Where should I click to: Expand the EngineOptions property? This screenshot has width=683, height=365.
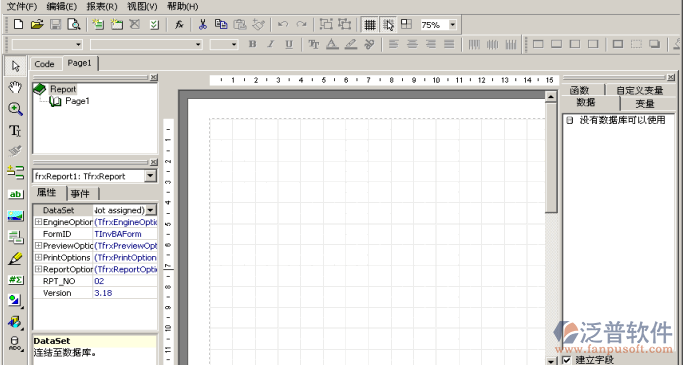[x=38, y=222]
